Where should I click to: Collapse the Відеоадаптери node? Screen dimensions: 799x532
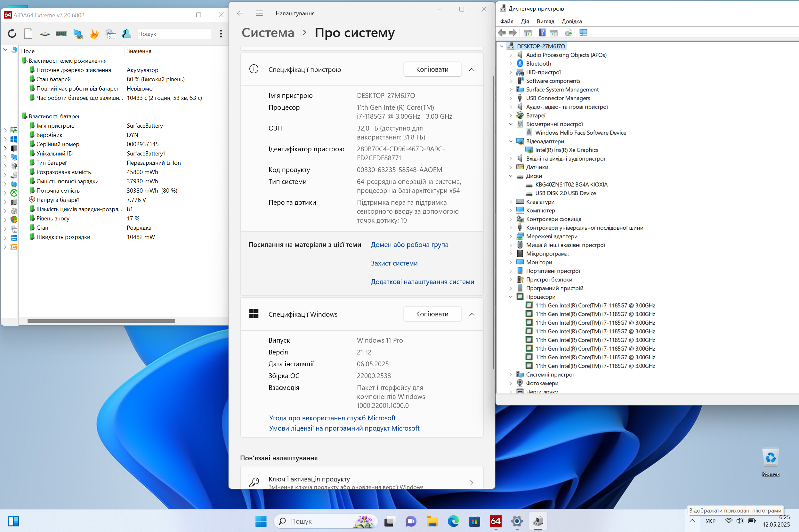point(511,141)
